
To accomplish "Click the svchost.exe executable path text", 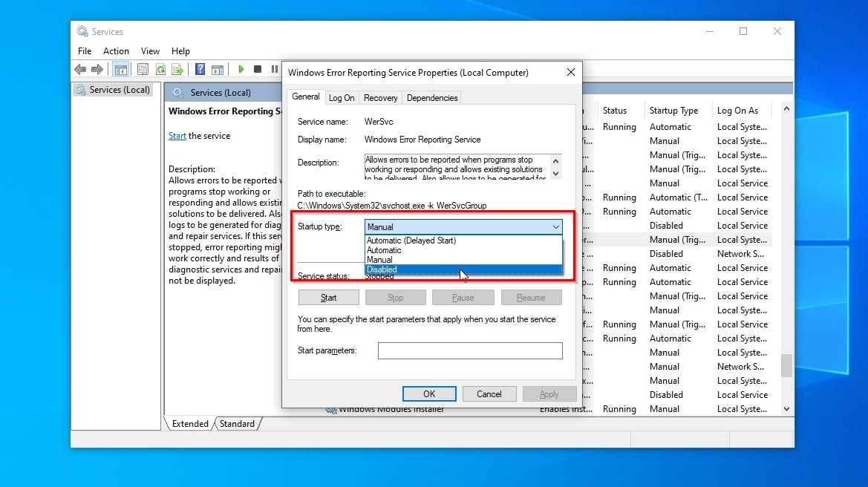I will pos(392,206).
